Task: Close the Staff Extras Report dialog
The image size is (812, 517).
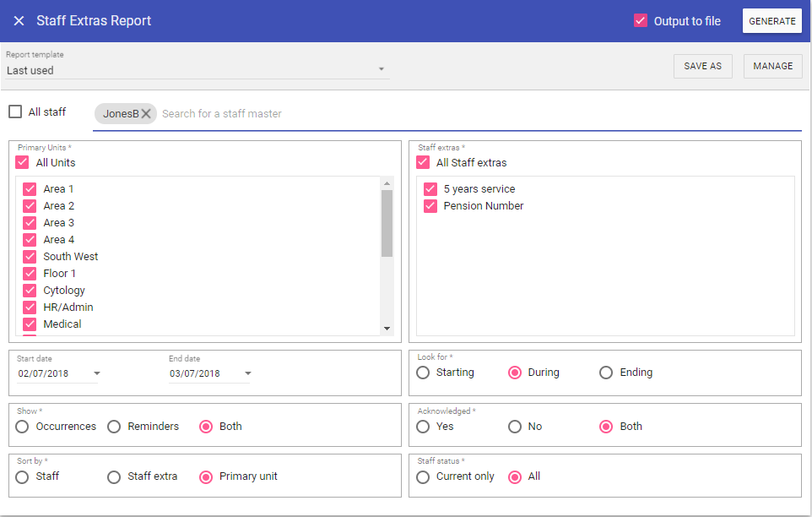Action: point(19,21)
